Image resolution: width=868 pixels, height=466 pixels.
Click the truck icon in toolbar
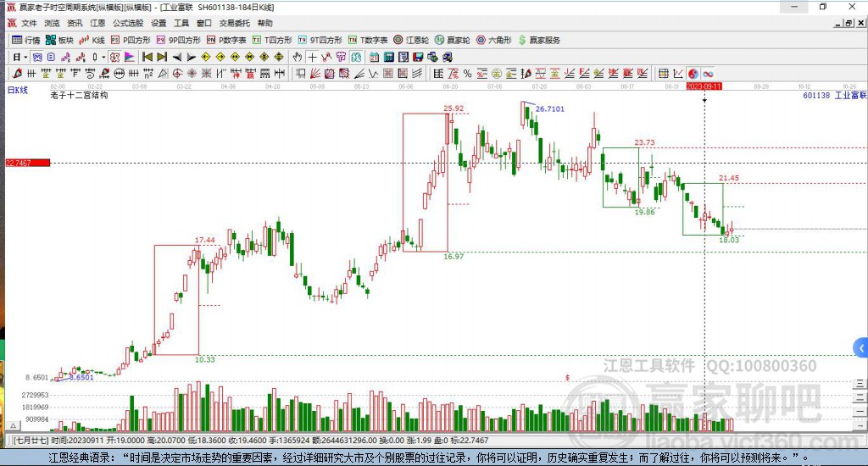[x=448, y=57]
